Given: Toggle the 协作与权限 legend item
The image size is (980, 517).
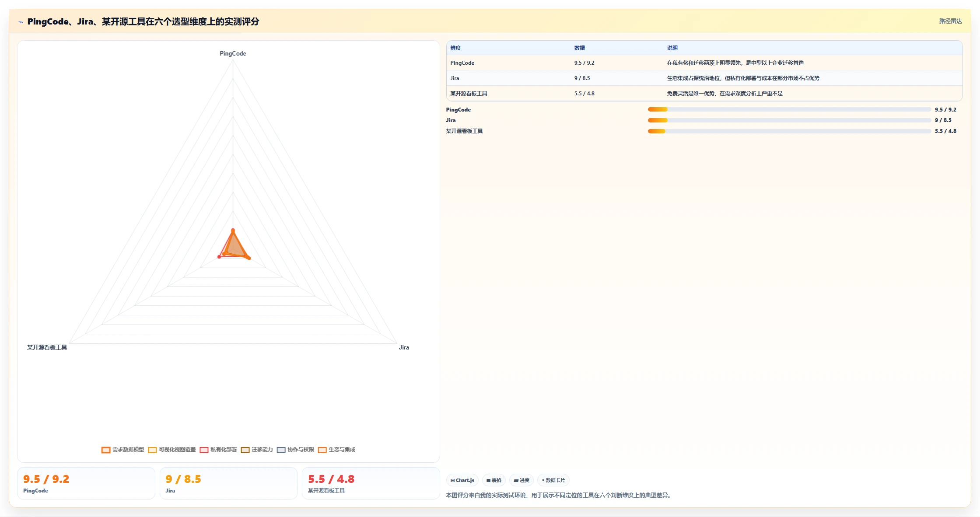Looking at the screenshot, I should 295,450.
